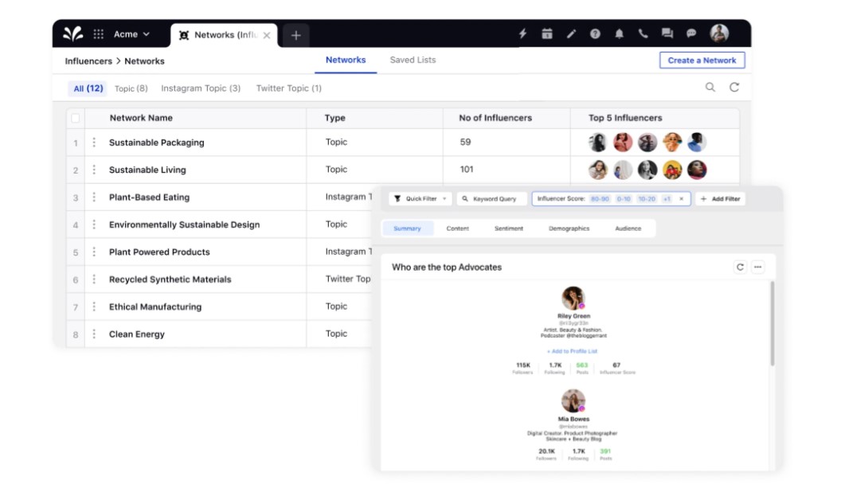Click the lightning bolt quick actions icon

[523, 34]
